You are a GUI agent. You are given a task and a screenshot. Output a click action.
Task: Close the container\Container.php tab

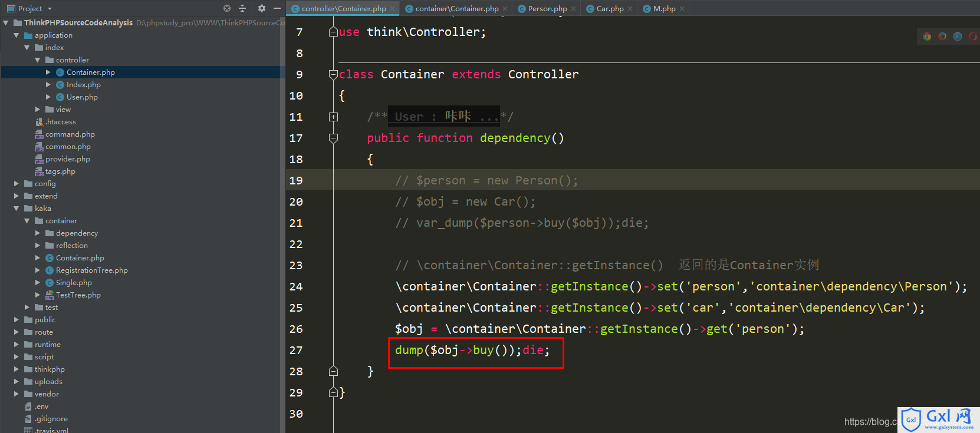coord(505,9)
